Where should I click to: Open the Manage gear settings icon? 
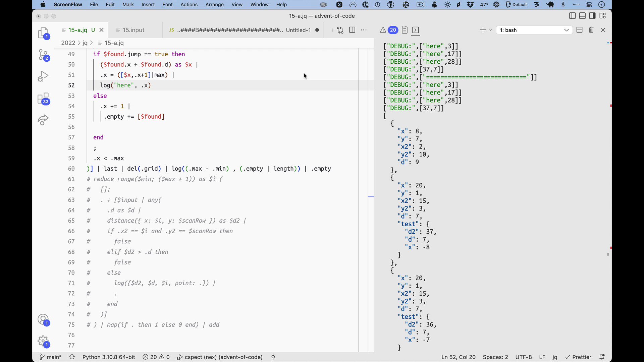43,341
